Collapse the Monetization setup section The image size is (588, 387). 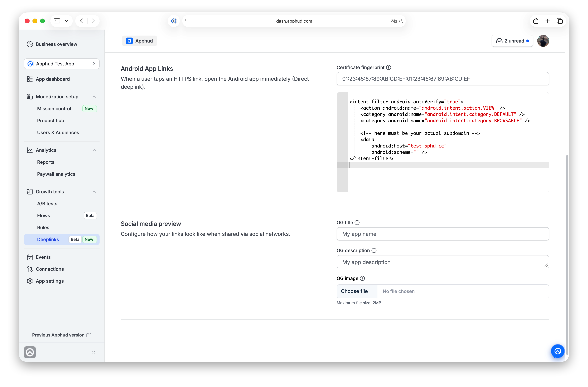pos(94,97)
